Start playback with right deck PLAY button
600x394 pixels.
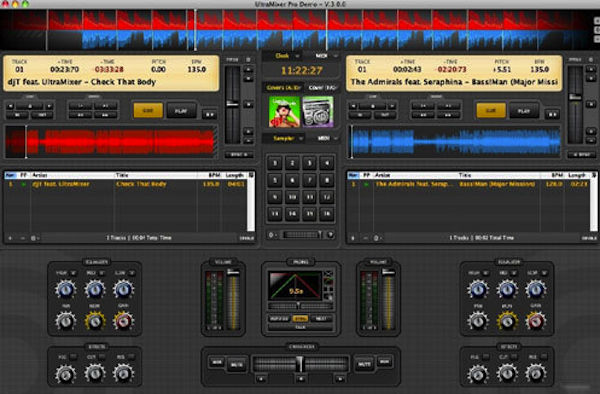[x=523, y=111]
